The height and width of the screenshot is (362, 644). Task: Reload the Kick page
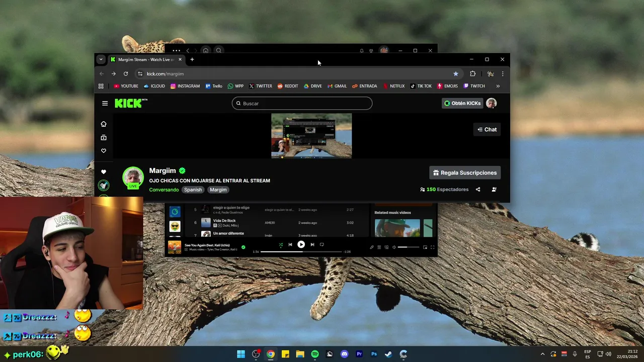(126, 74)
